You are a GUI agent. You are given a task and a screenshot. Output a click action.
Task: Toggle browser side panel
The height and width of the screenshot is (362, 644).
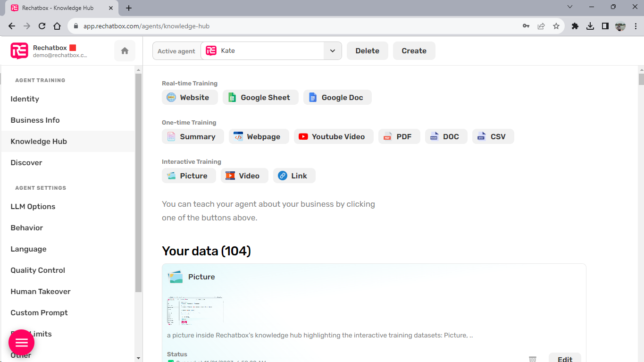pos(605,26)
